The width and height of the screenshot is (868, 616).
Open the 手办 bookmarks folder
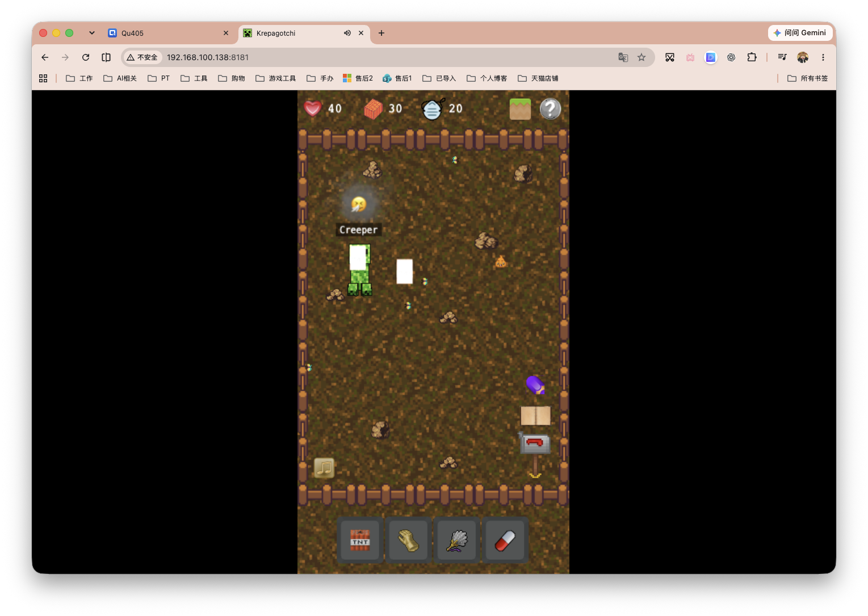(x=320, y=78)
